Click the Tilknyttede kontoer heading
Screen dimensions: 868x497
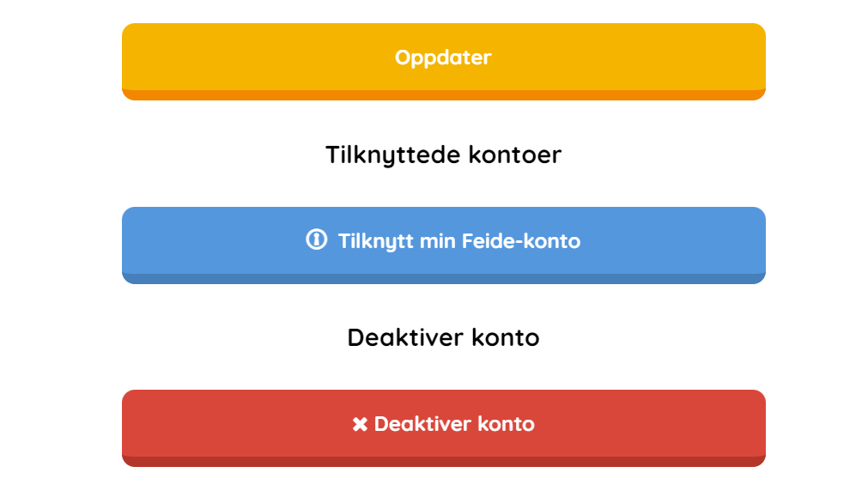443,155
